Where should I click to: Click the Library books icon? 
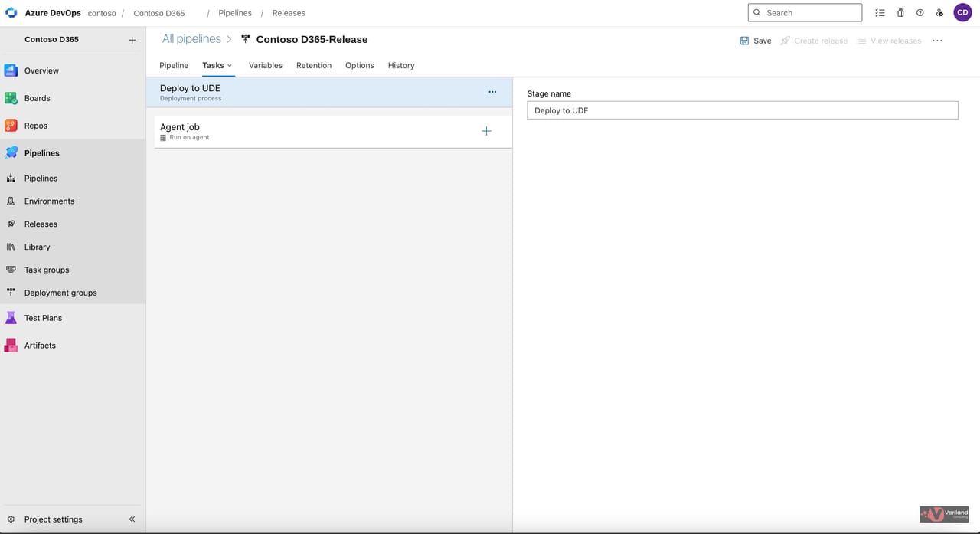click(x=11, y=247)
